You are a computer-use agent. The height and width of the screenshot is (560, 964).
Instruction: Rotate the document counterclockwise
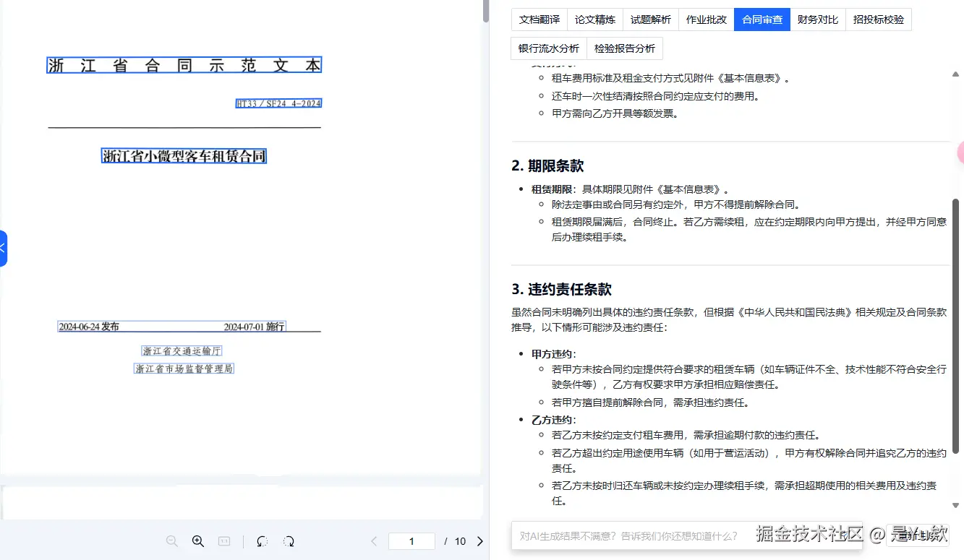coord(262,540)
